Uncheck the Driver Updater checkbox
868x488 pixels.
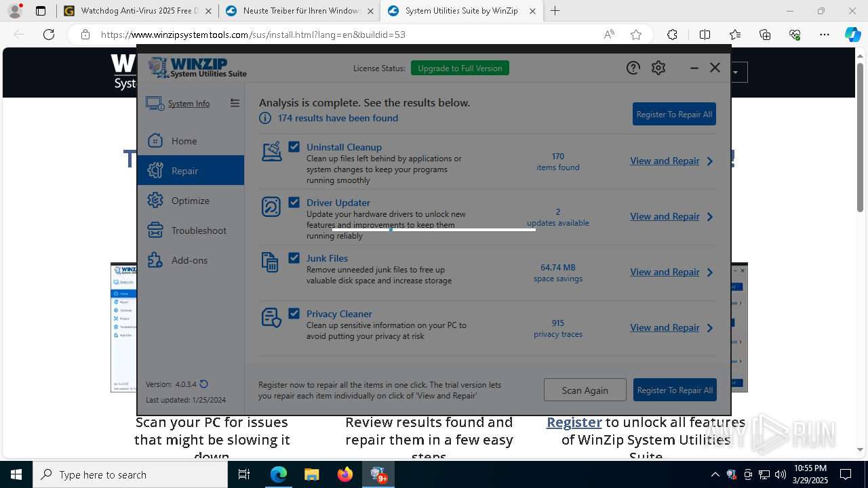click(294, 202)
